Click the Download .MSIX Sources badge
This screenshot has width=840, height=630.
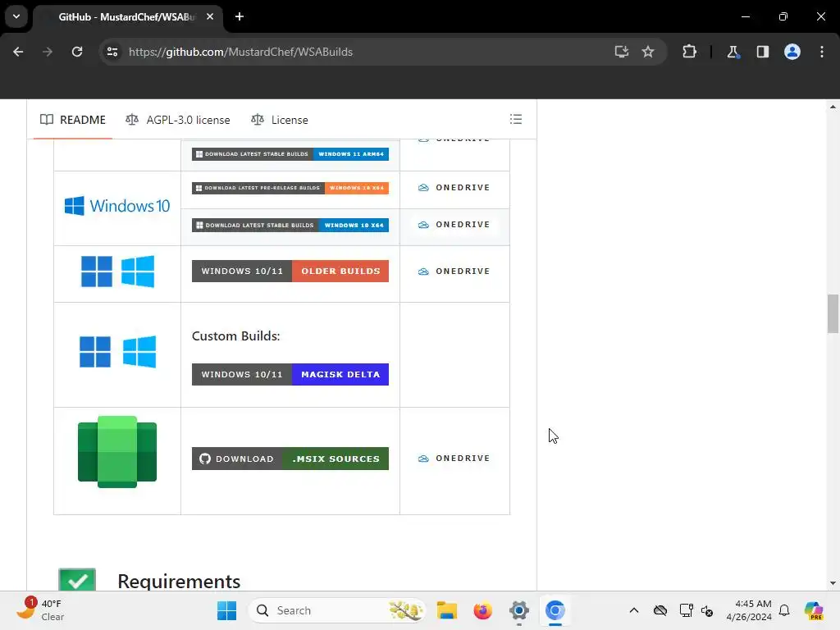[290, 459]
